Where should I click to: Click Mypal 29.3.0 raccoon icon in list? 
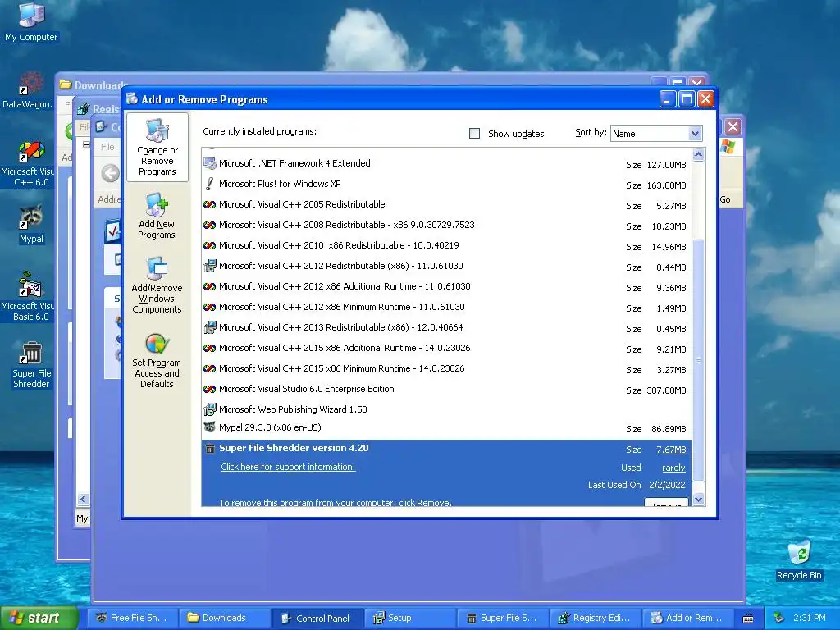coord(210,427)
